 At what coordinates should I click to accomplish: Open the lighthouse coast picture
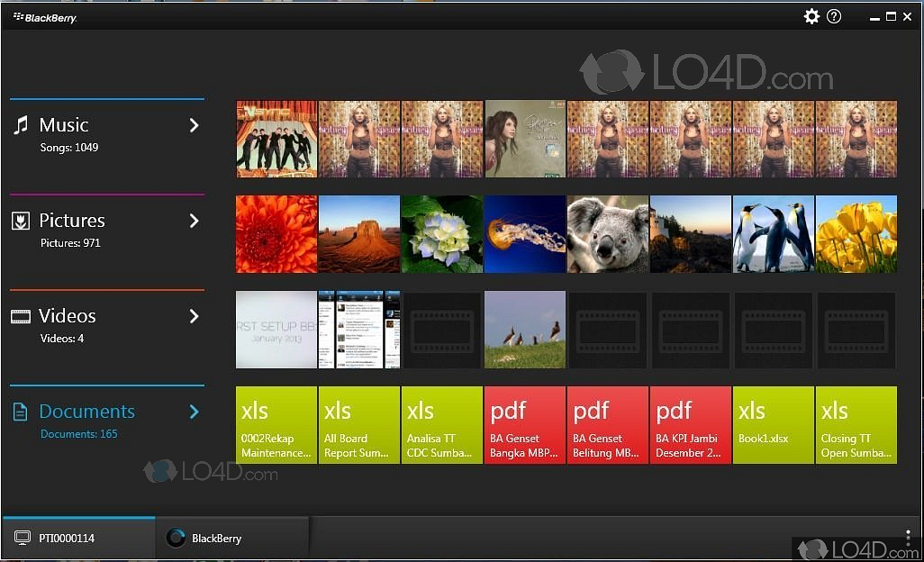pyautogui.click(x=691, y=234)
